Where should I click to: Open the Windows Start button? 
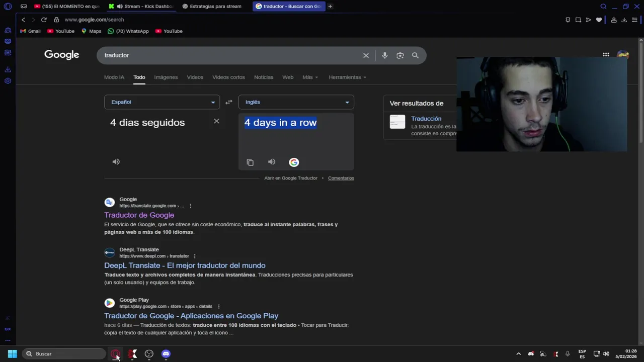tap(13, 354)
